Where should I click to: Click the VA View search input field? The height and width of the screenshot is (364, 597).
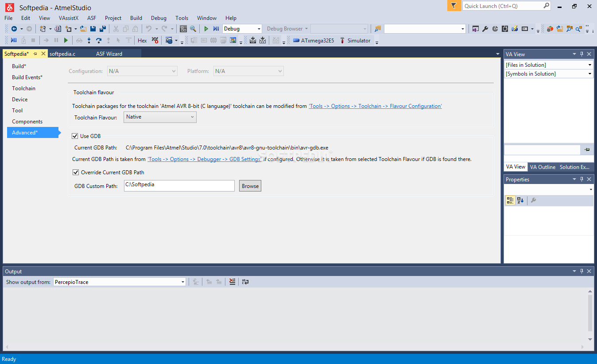pyautogui.click(x=543, y=149)
